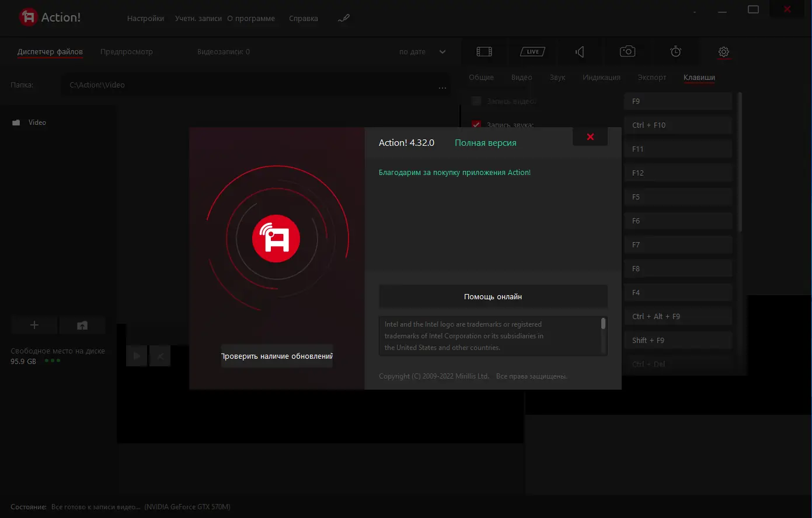The height and width of the screenshot is (518, 812).
Task: Open the Общие settings tab
Action: [x=481, y=78]
